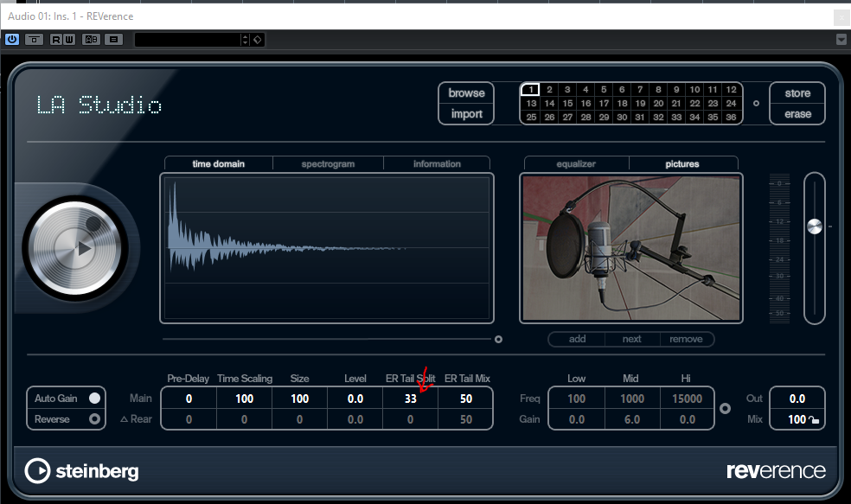The width and height of the screenshot is (851, 504).
Task: Select program slot 25
Action: (531, 118)
